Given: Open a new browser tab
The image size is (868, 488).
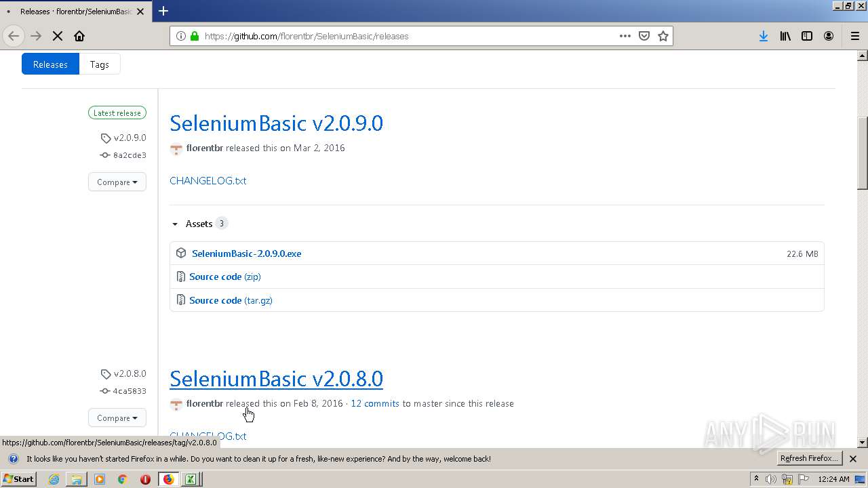Looking at the screenshot, I should pos(163,11).
